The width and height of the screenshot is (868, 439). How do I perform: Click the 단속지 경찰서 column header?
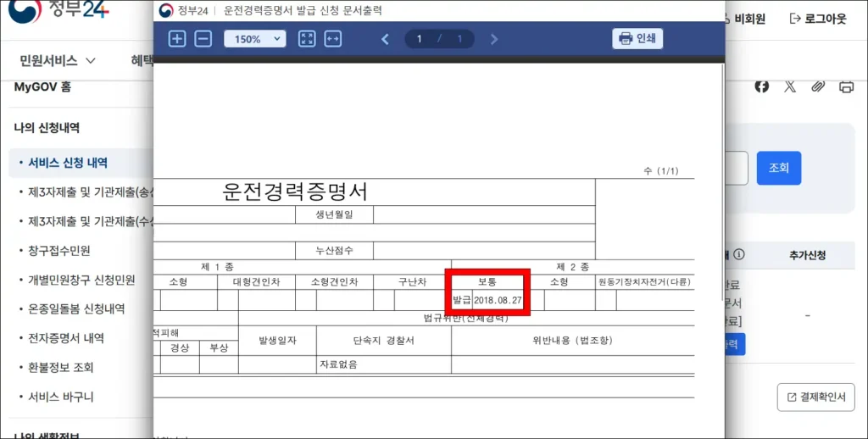point(384,341)
